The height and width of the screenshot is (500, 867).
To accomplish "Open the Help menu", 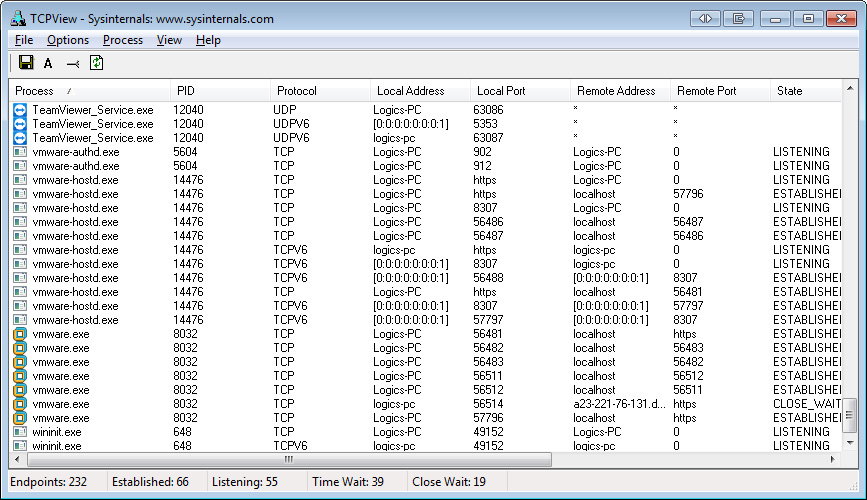I will (x=208, y=40).
